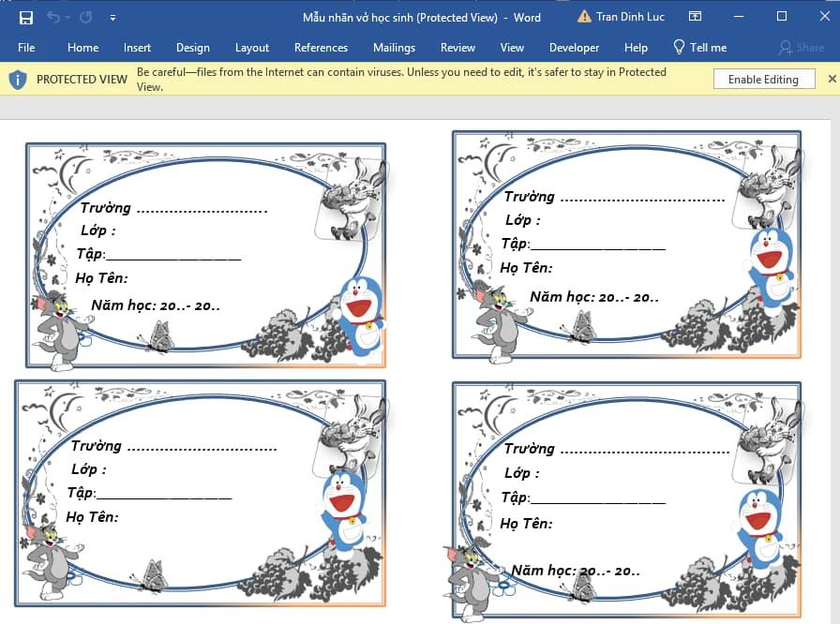Close the Protected View message bar

coord(832,79)
